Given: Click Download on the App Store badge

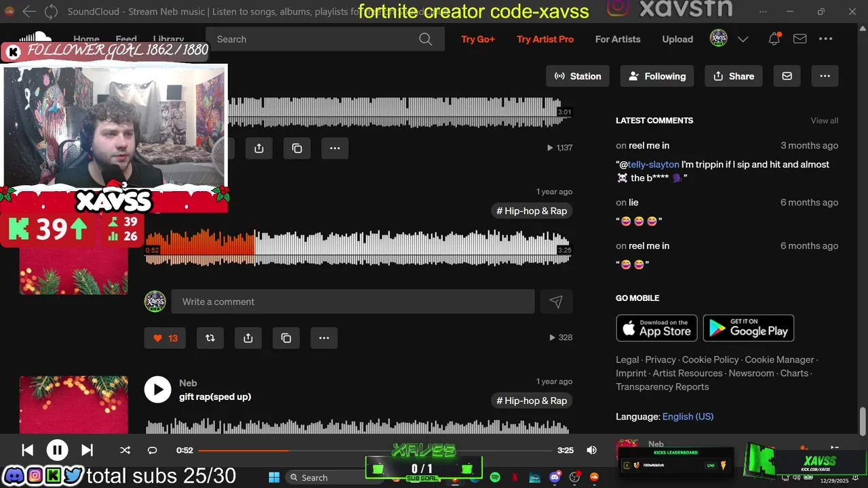Looking at the screenshot, I should click(656, 328).
